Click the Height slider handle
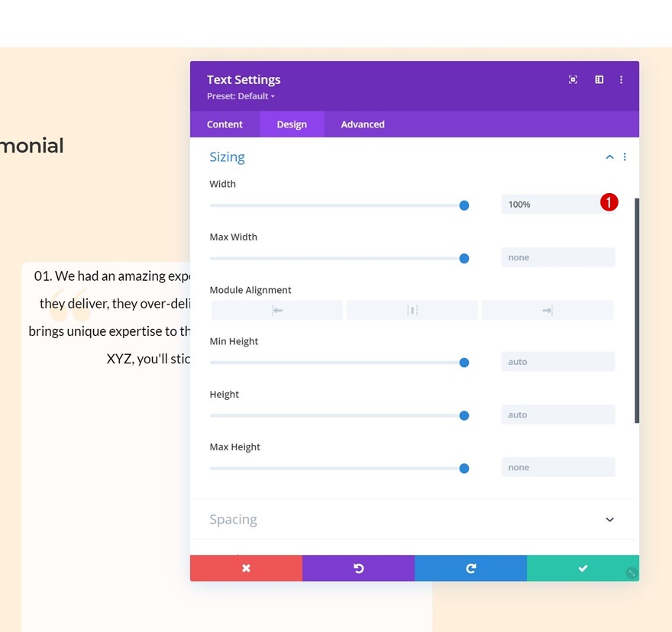Image resolution: width=672 pixels, height=632 pixels. 464,416
